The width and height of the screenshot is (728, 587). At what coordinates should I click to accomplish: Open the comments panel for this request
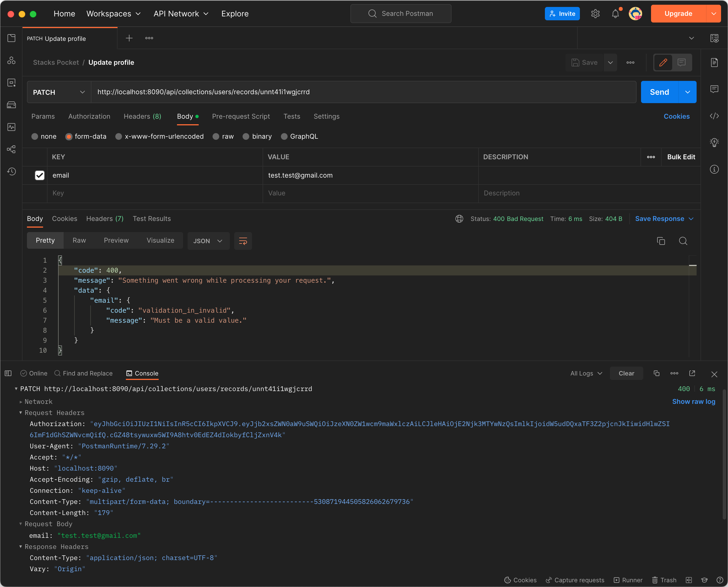coord(714,89)
